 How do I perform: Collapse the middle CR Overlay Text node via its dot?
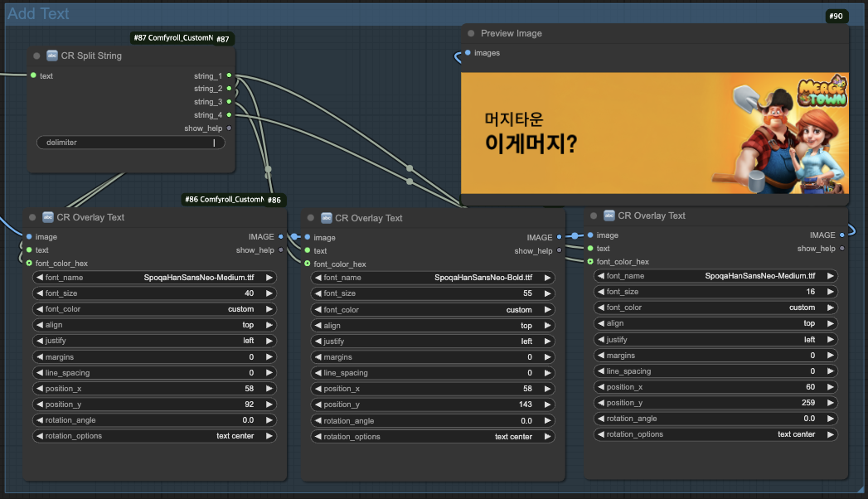311,218
